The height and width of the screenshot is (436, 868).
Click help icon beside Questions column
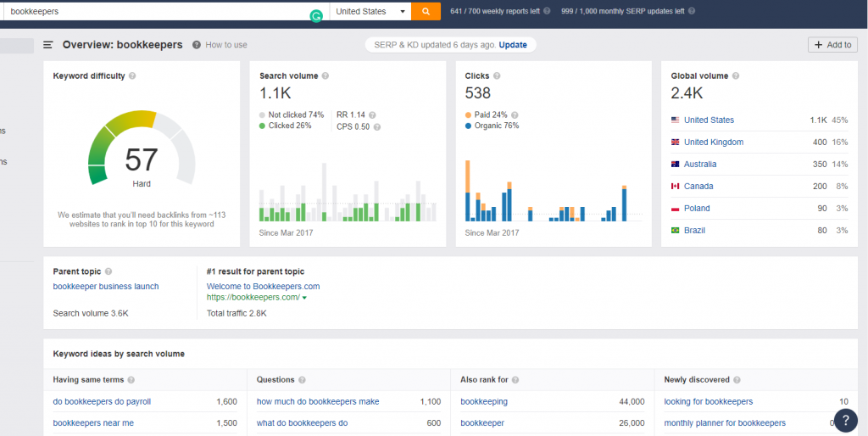tap(302, 380)
